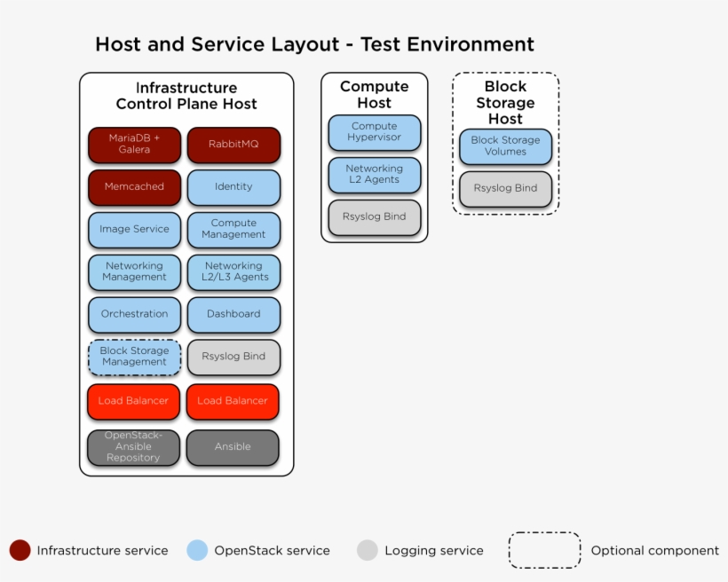Click the light blue OpenStack service legend circle
Viewport: 728px width, 582px height.
point(197,550)
